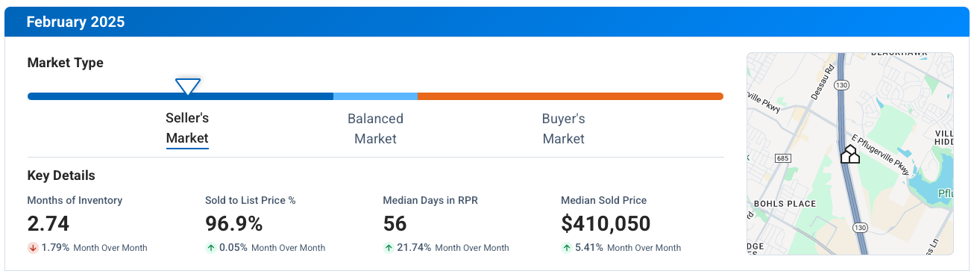Click the 685 road shield on the map
Viewport: 980px width, 277px height.
(782, 158)
